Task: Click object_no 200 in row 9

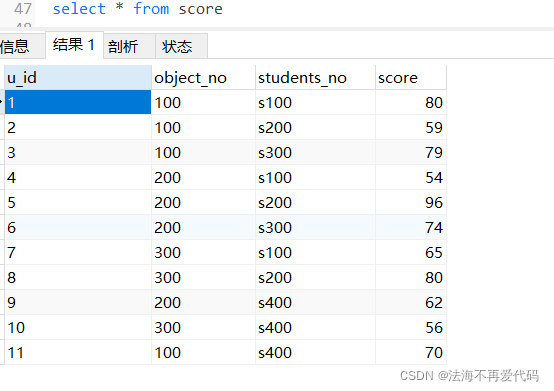Action: tap(203, 303)
